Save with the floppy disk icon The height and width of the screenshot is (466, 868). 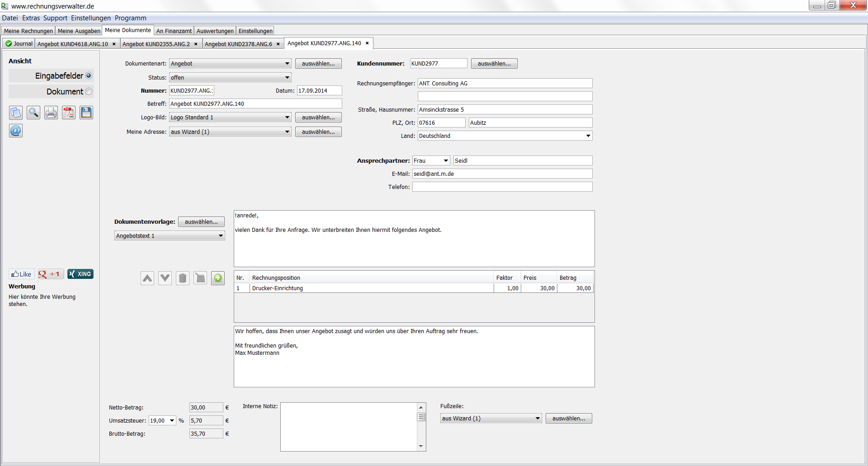(x=86, y=113)
